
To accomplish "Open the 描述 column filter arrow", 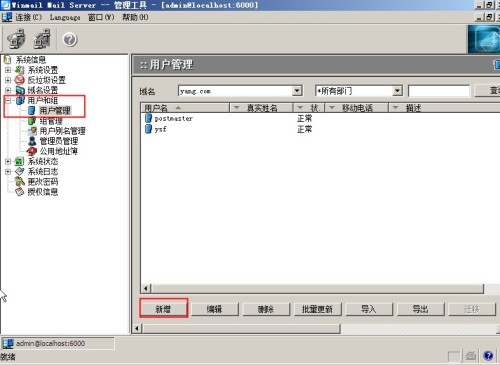I will 395,108.
